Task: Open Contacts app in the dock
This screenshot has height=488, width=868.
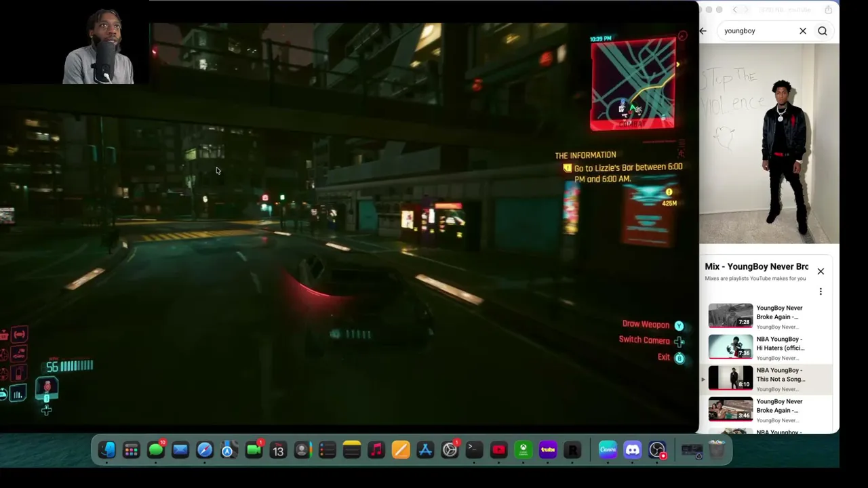Action: (302, 449)
